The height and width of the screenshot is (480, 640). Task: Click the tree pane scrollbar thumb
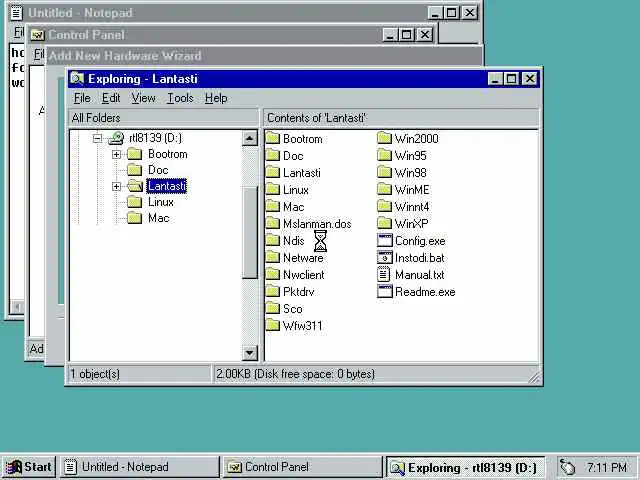[249, 232]
